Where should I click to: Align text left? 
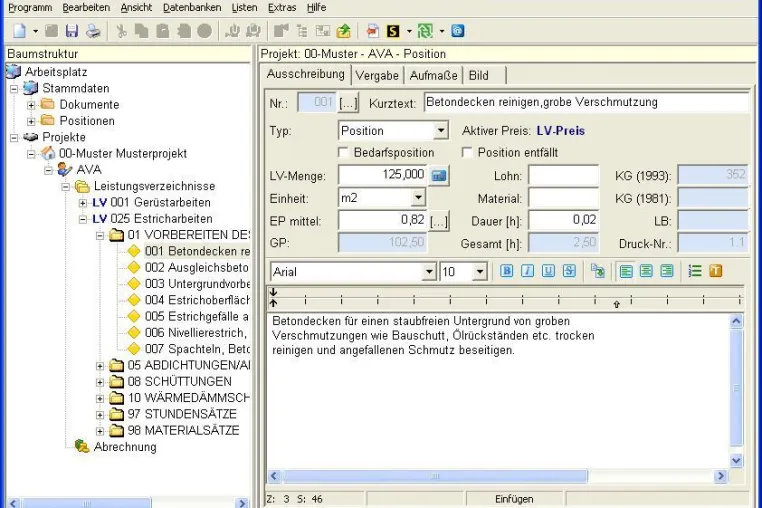pos(626,271)
